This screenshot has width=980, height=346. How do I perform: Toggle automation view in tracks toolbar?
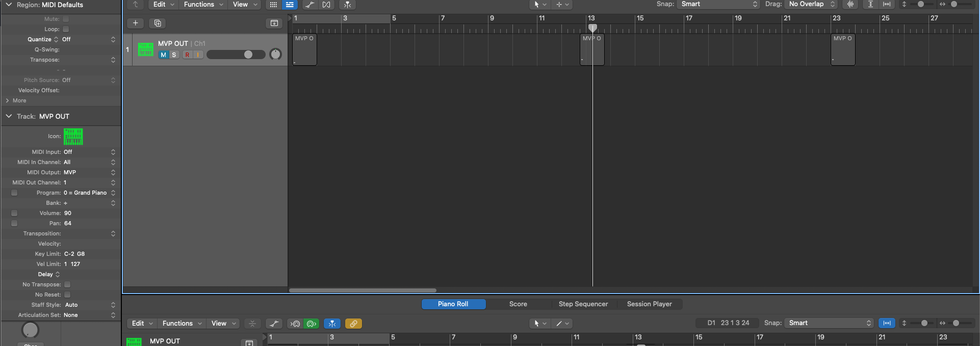click(x=310, y=5)
